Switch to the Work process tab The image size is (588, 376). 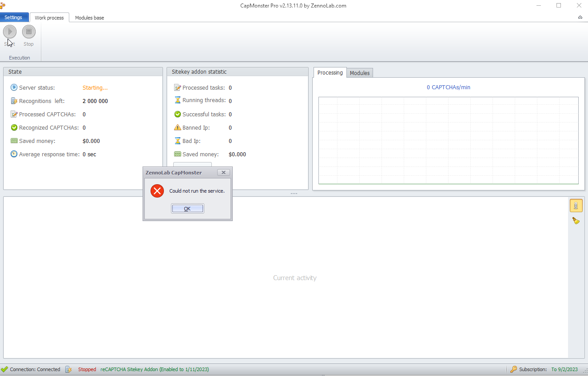[49, 18]
